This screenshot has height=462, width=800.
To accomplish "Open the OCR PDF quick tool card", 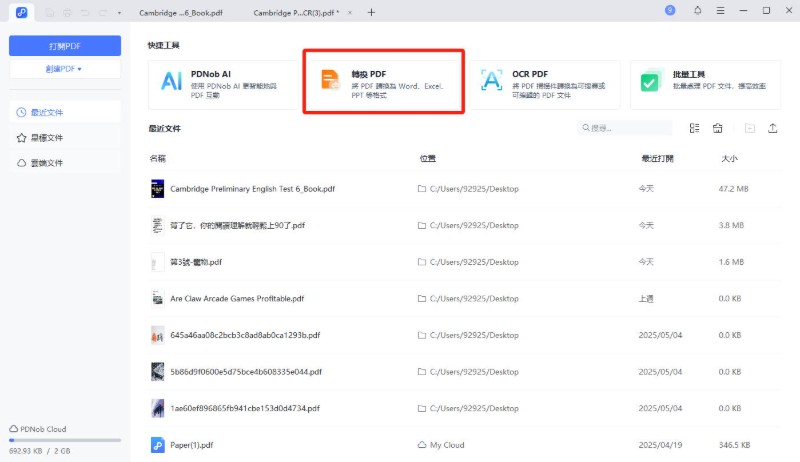I will 544,85.
